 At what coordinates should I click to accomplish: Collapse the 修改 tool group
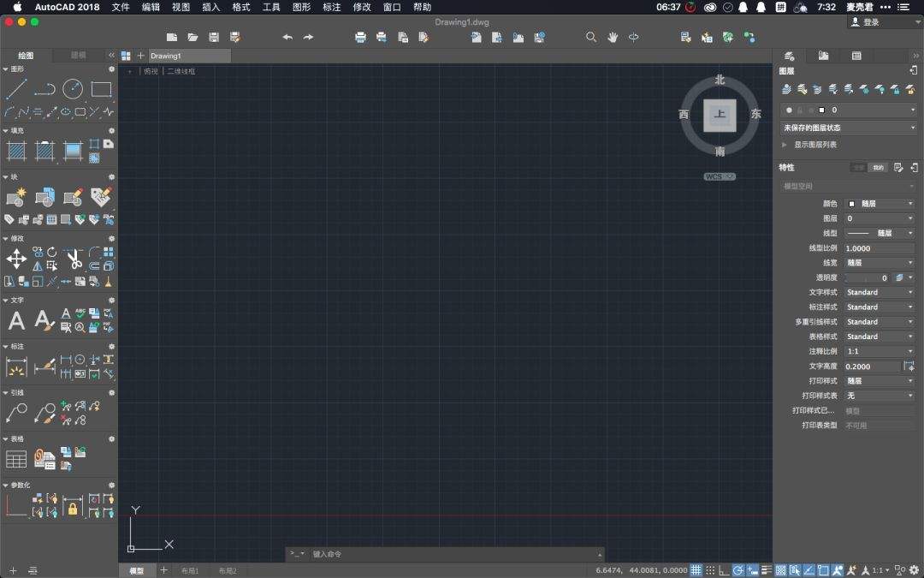(x=5, y=239)
